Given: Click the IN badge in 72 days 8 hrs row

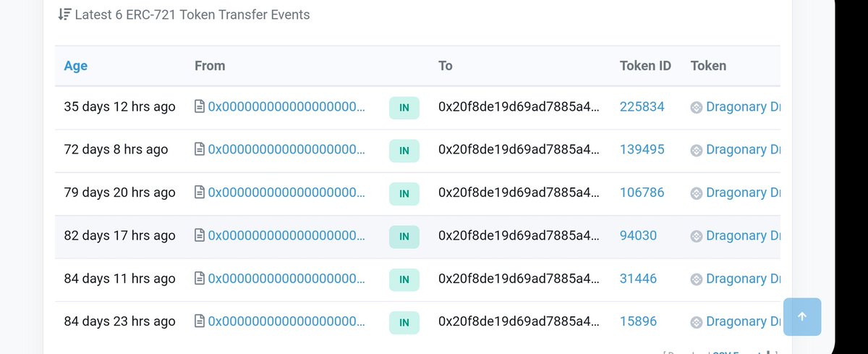Looking at the screenshot, I should click(x=404, y=151).
